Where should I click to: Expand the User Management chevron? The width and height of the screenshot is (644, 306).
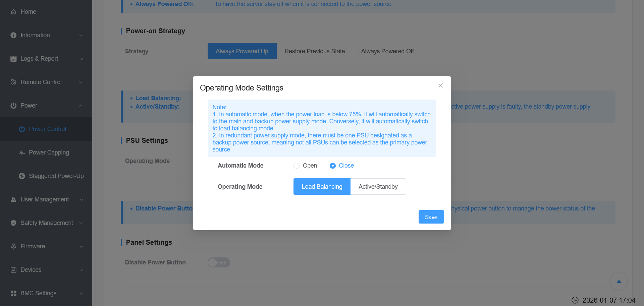click(81, 199)
